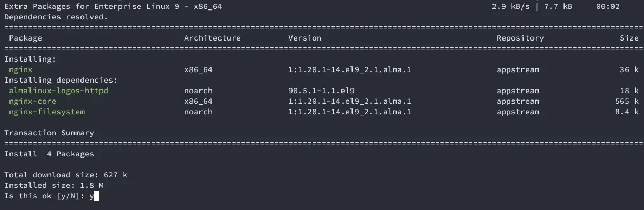Image resolution: width=644 pixels, height=210 pixels.
Task: Click the terminal cursor after the y
Action: (96, 196)
